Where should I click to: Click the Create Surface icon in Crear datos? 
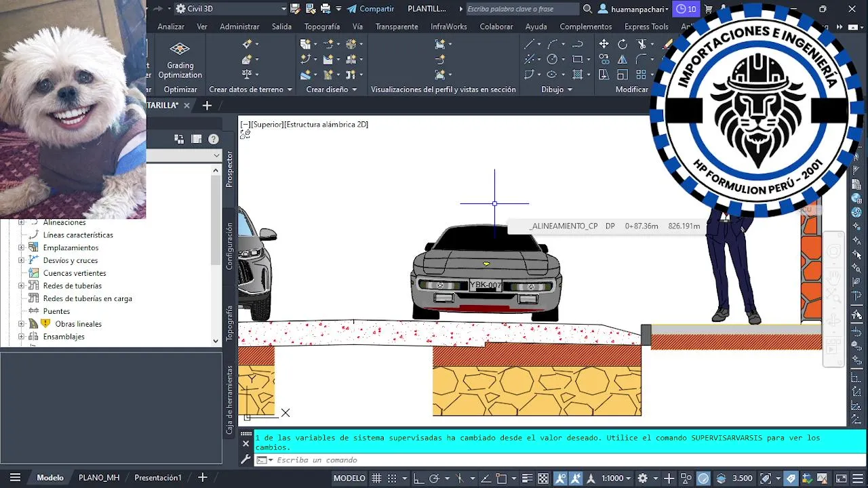pyautogui.click(x=247, y=59)
